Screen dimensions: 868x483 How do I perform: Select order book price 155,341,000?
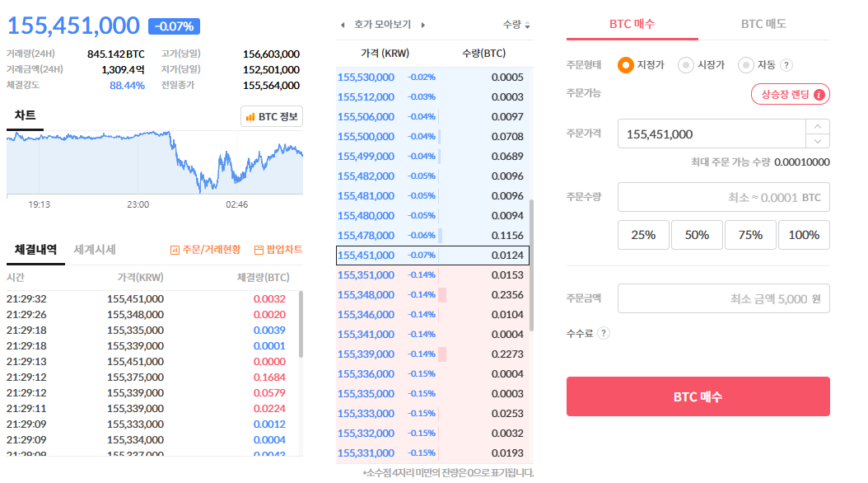(366, 335)
